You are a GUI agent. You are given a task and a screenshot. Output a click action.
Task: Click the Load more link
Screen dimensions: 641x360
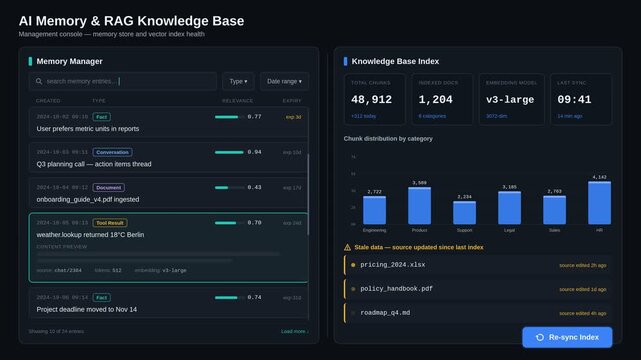click(294, 331)
